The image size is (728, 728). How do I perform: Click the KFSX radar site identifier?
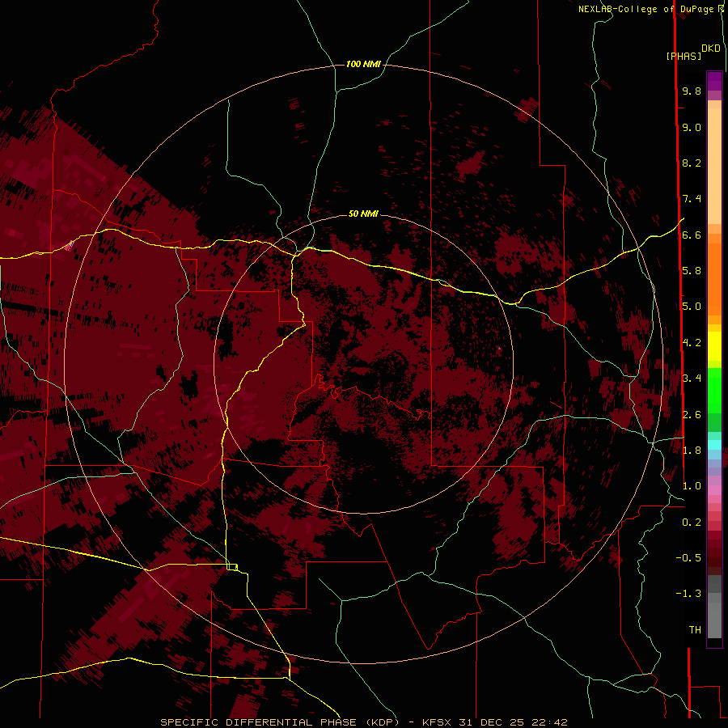click(437, 722)
